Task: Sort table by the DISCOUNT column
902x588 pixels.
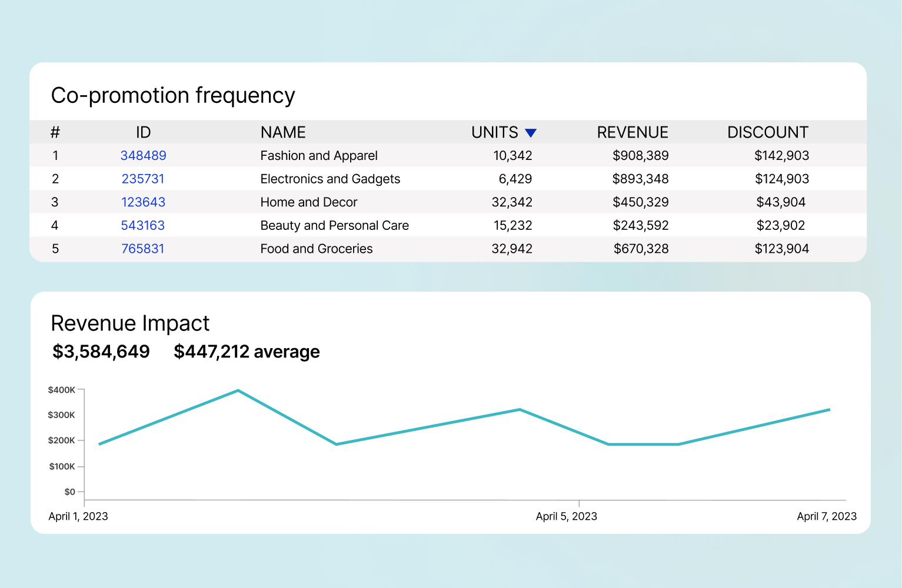Action: click(768, 132)
